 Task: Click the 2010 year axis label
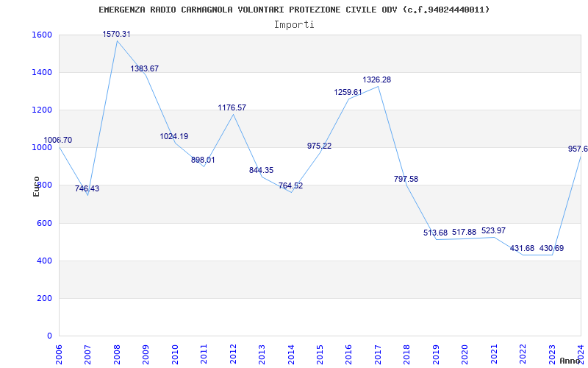pyautogui.click(x=175, y=354)
